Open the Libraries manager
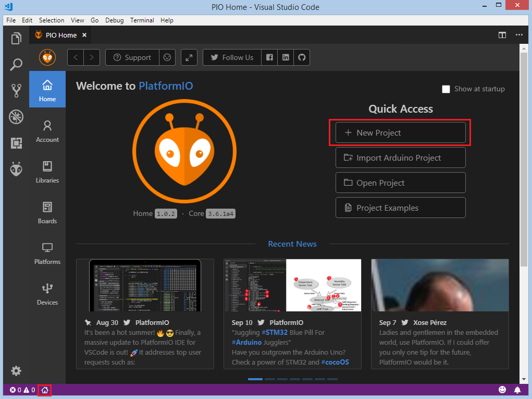Screen dimensions: 532x399 (x=47, y=172)
